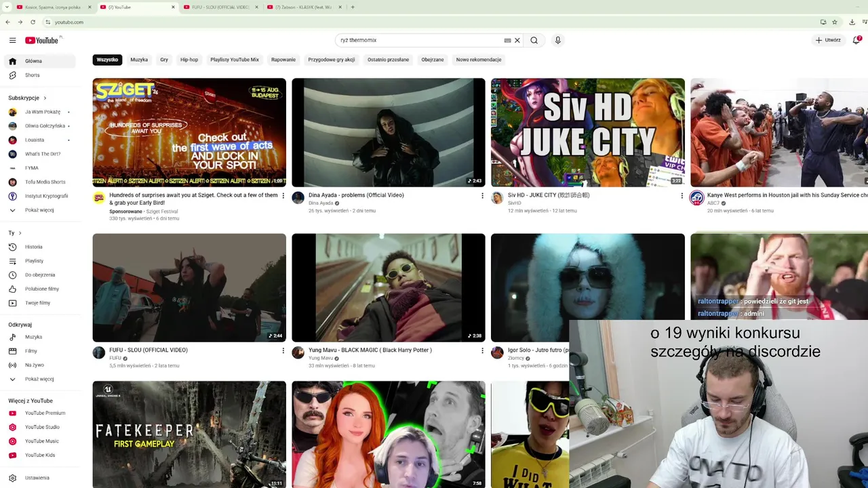This screenshot has width=868, height=488.
Task: Open Twoje filmy in sidebar
Action: [41, 303]
